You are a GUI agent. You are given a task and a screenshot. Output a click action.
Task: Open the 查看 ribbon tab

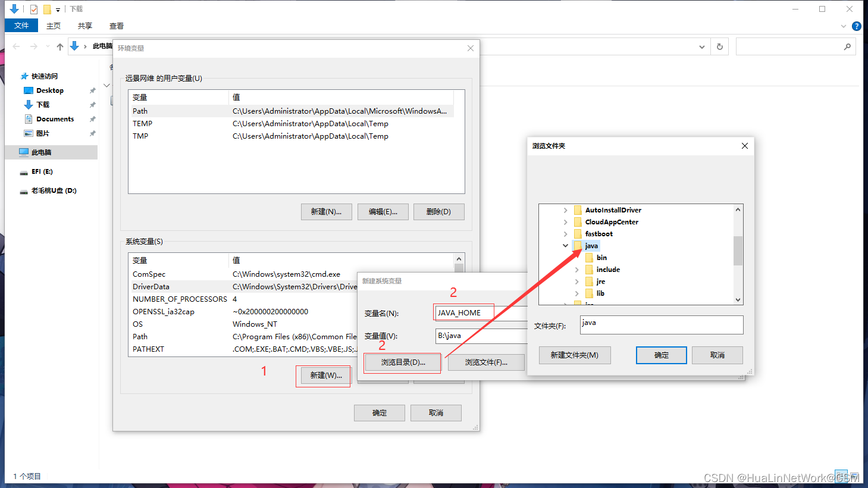pos(117,26)
